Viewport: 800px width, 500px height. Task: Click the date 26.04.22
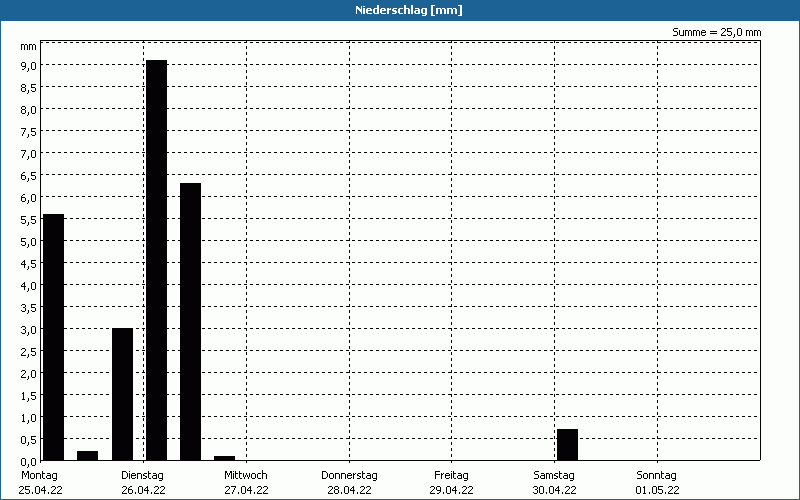click(143, 490)
